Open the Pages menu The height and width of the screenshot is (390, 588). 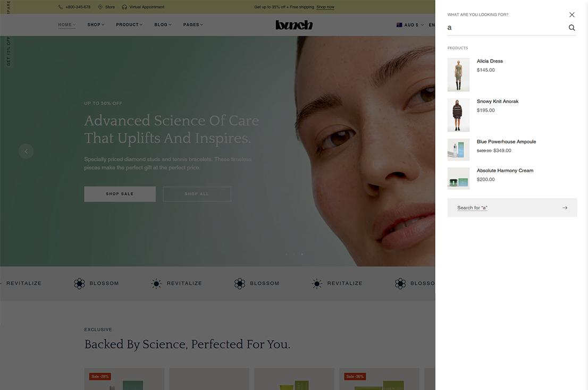click(193, 25)
